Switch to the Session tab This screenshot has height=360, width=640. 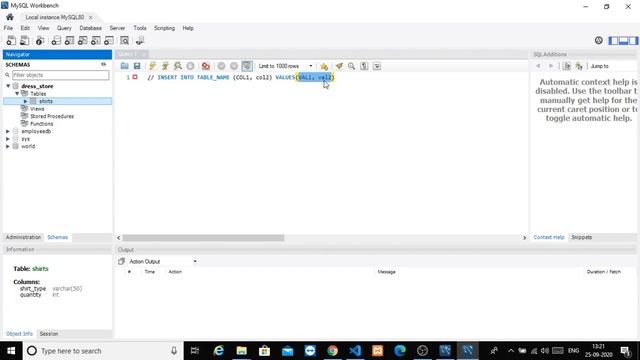coord(49,334)
